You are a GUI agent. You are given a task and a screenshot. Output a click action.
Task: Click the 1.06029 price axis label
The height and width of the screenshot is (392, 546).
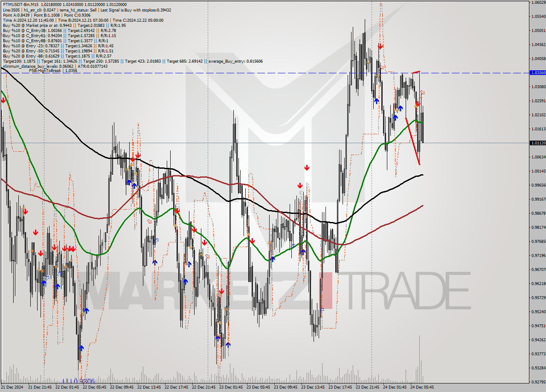pos(538,3)
